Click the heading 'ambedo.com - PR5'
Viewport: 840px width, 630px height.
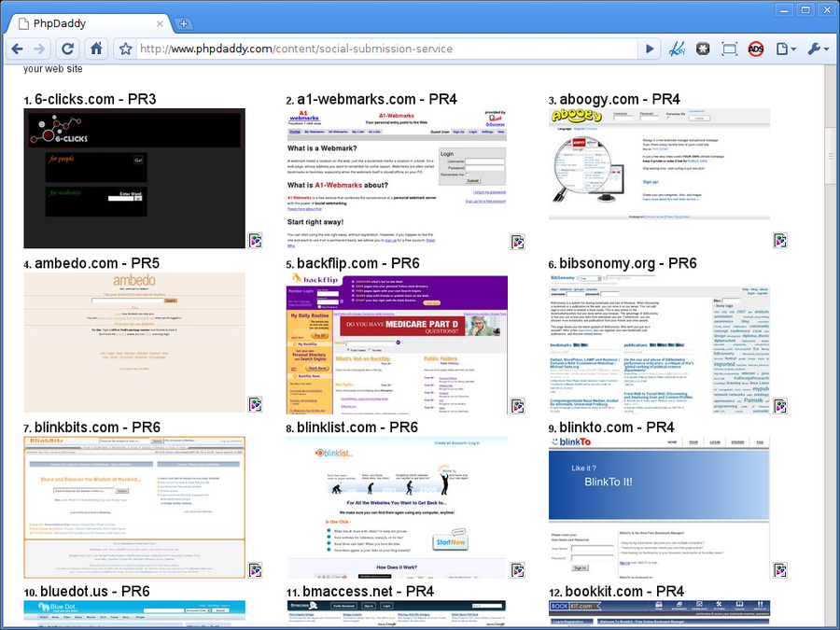(97, 263)
